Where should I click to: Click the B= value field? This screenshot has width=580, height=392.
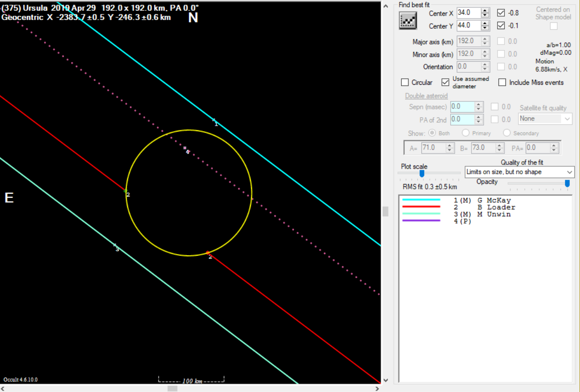483,148
